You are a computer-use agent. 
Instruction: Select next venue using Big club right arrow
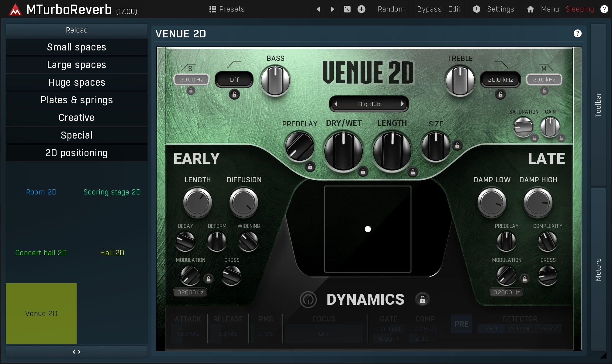402,104
